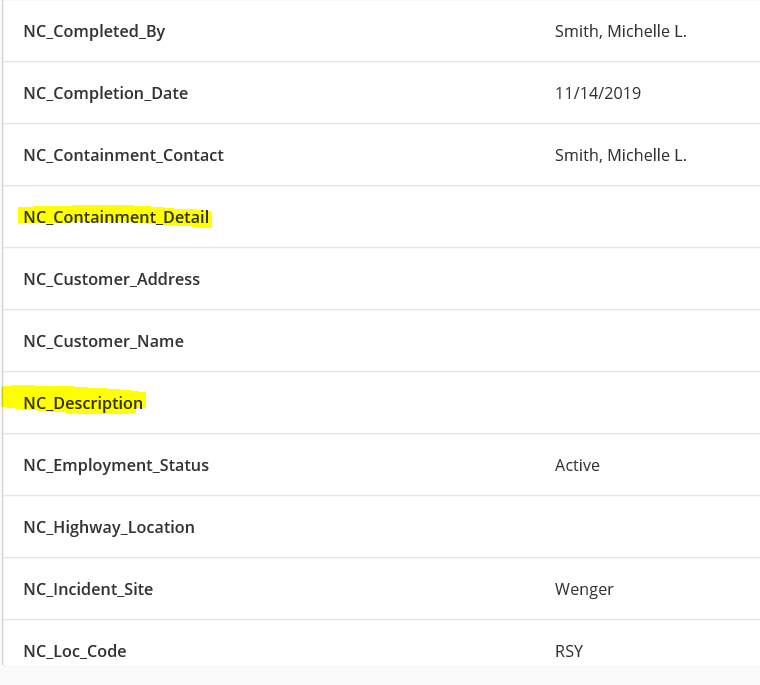Click the empty NC_Containment_Detail value cell
Viewport: 760px width, 685px height.
pos(620,217)
